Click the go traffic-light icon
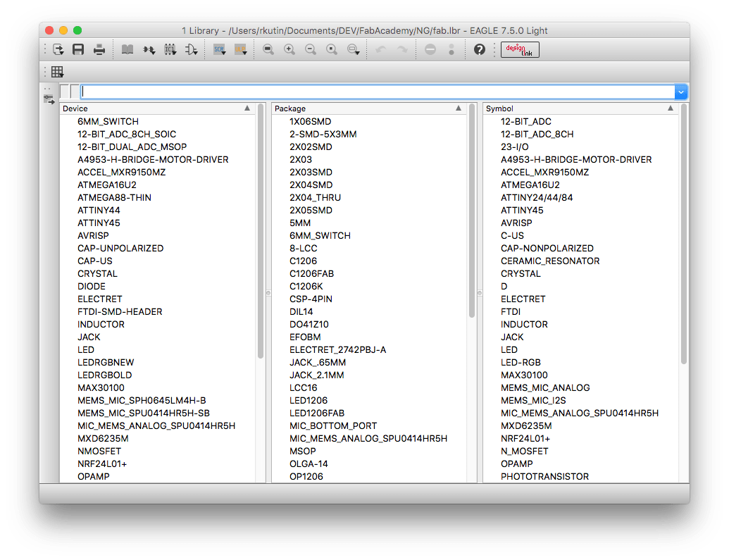Image resolution: width=729 pixels, height=560 pixels. point(451,49)
